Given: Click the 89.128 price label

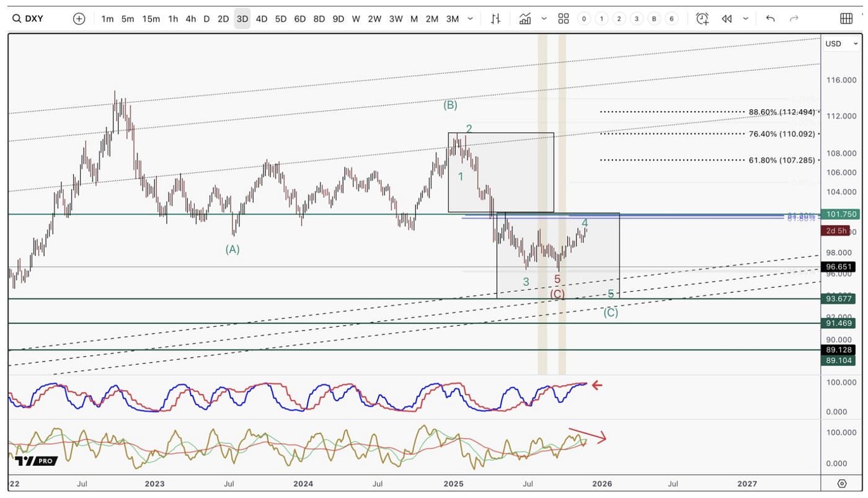Looking at the screenshot, I should point(838,350).
